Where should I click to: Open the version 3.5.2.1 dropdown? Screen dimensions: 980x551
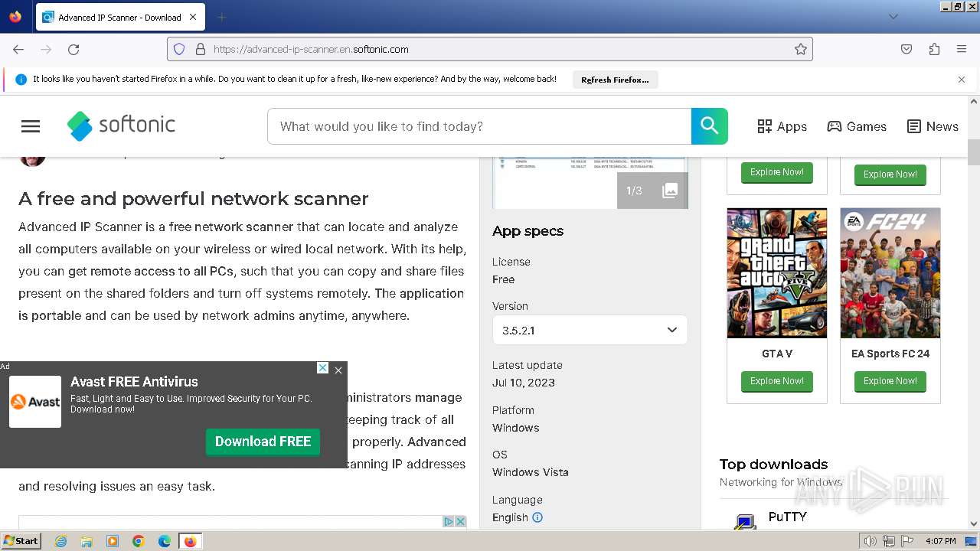click(x=590, y=330)
